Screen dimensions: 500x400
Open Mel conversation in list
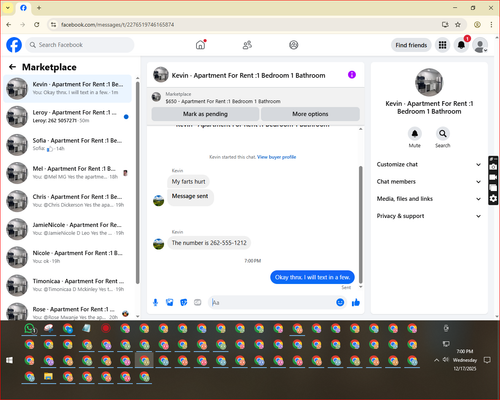(68, 173)
